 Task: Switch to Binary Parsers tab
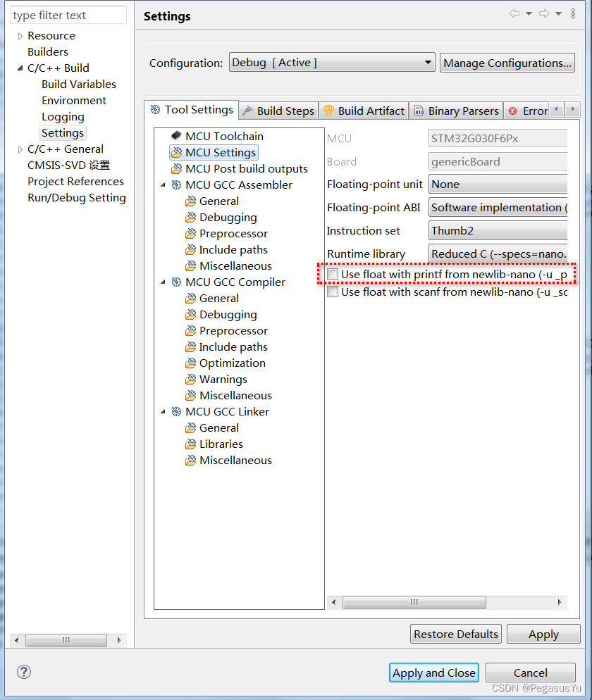456,111
